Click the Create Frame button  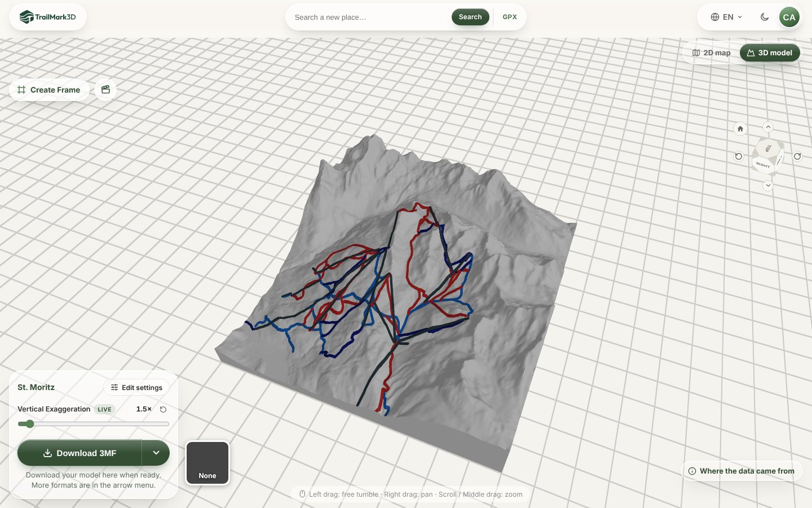(x=49, y=90)
